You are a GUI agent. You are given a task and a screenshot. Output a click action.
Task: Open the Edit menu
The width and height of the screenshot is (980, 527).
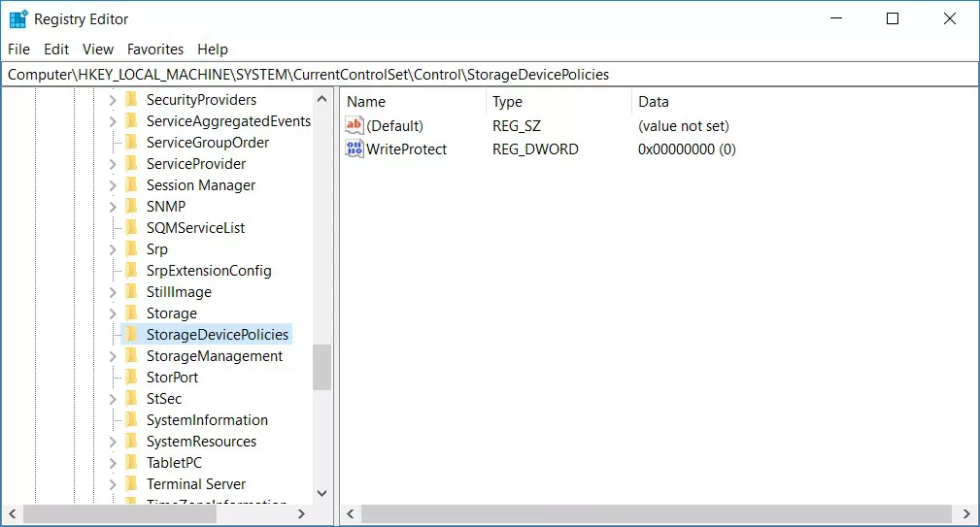point(56,49)
